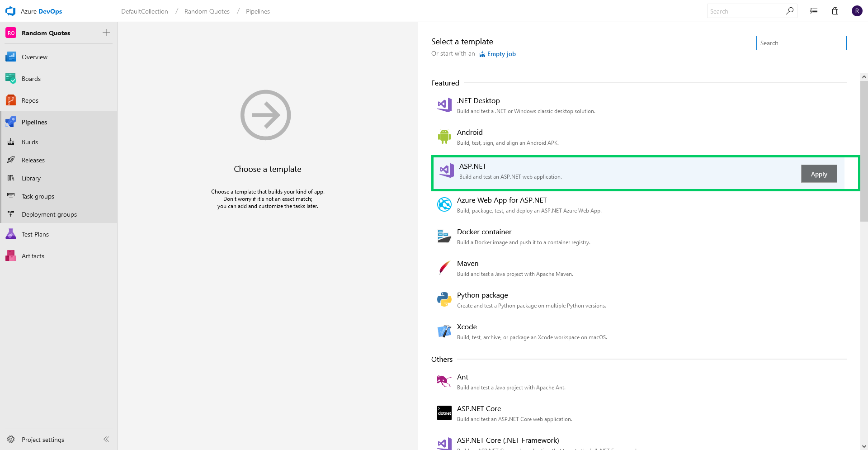Image resolution: width=868 pixels, height=450 pixels.
Task: Select the Xcode template title
Action: click(467, 327)
